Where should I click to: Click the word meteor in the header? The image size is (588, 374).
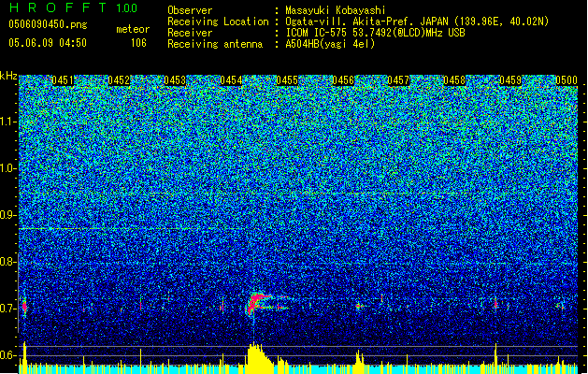[133, 29]
